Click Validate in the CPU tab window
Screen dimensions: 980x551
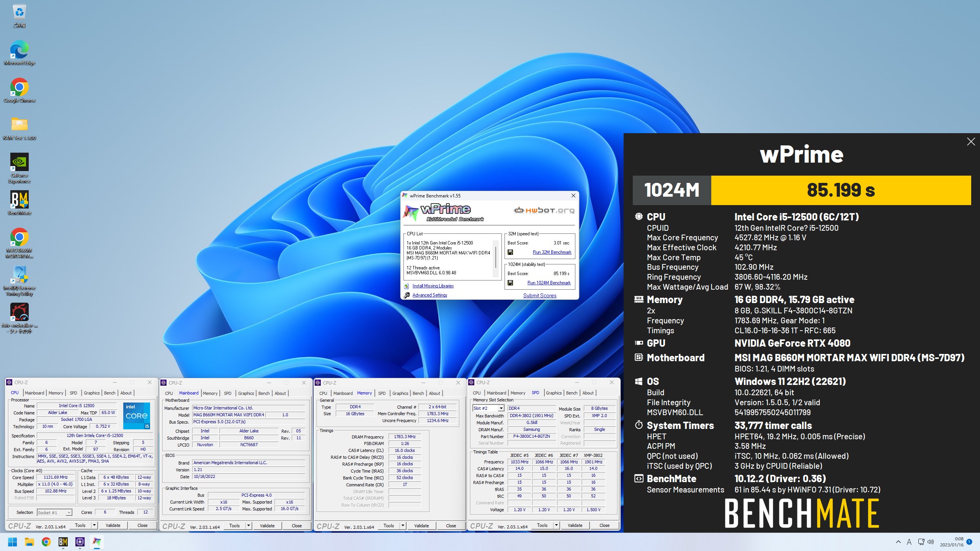coord(113,525)
